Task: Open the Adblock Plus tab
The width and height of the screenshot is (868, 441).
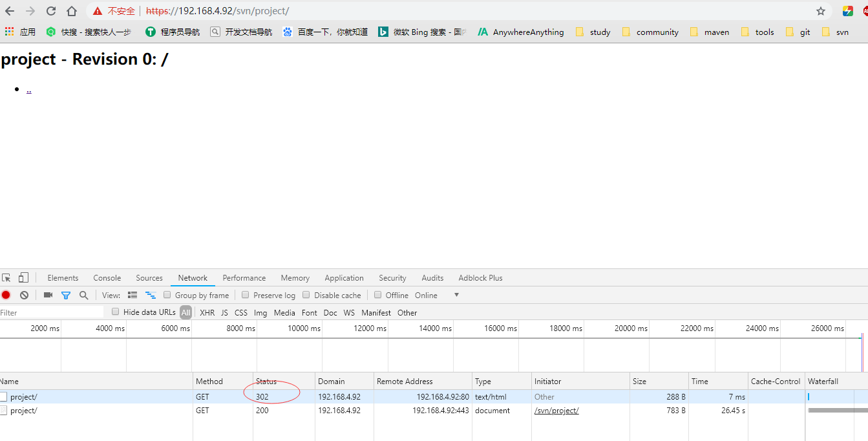Action: point(480,278)
